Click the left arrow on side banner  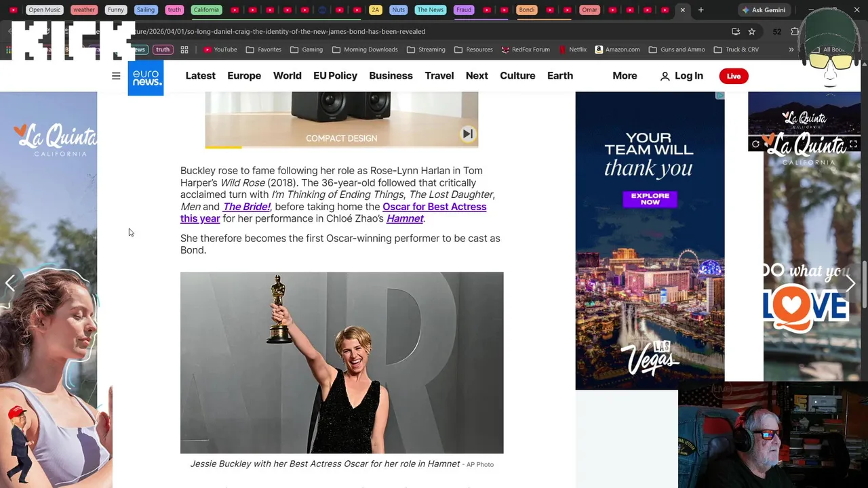point(10,283)
